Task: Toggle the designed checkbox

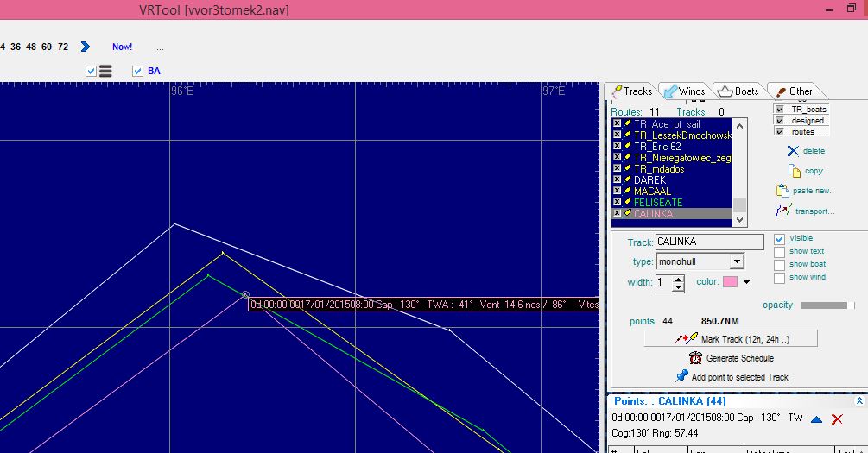Action: pos(779,121)
